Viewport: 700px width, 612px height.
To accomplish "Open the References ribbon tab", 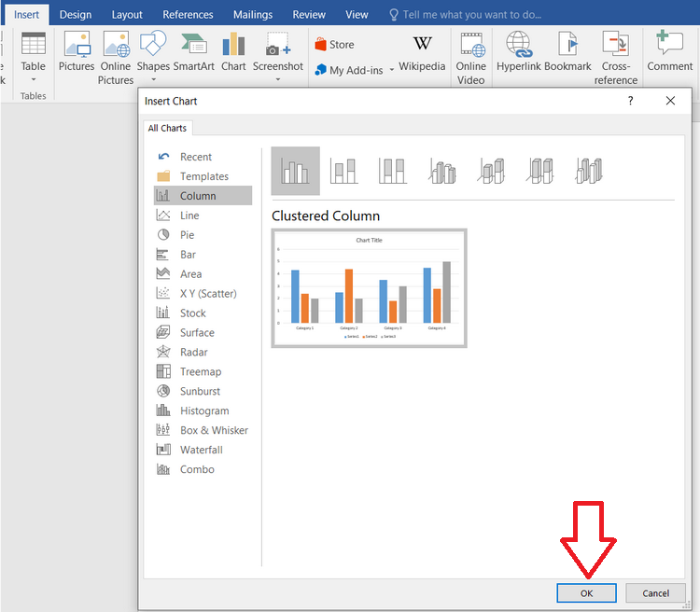I will [x=188, y=14].
